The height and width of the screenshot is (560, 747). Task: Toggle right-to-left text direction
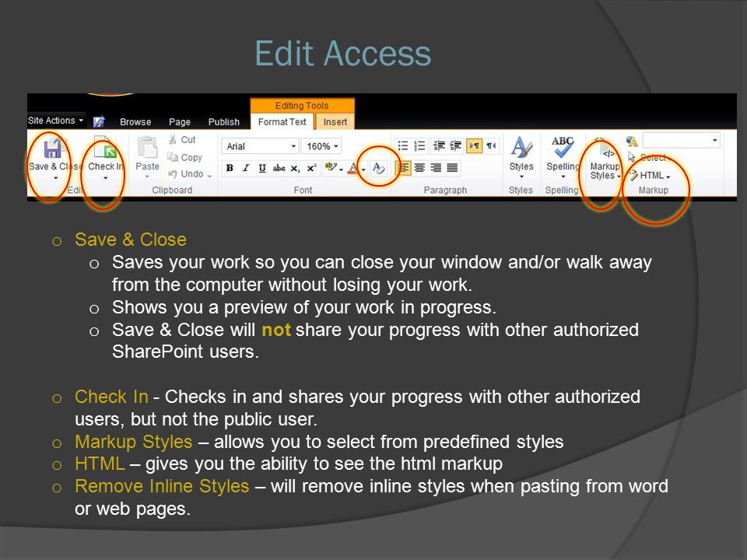click(x=491, y=145)
